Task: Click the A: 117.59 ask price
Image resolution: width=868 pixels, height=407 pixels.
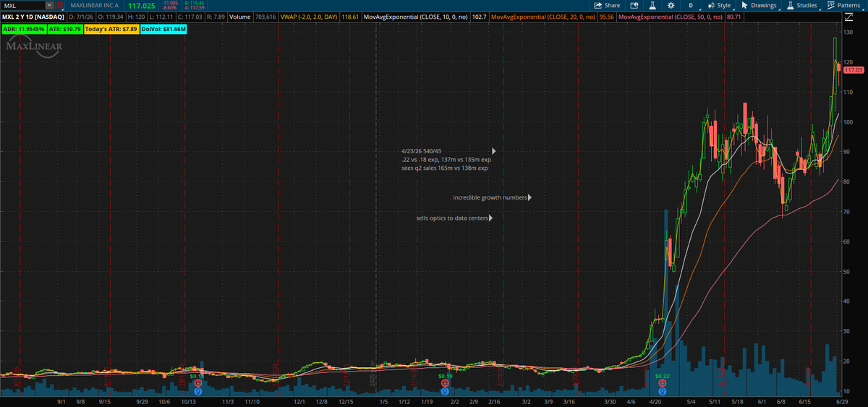Action: pos(195,8)
